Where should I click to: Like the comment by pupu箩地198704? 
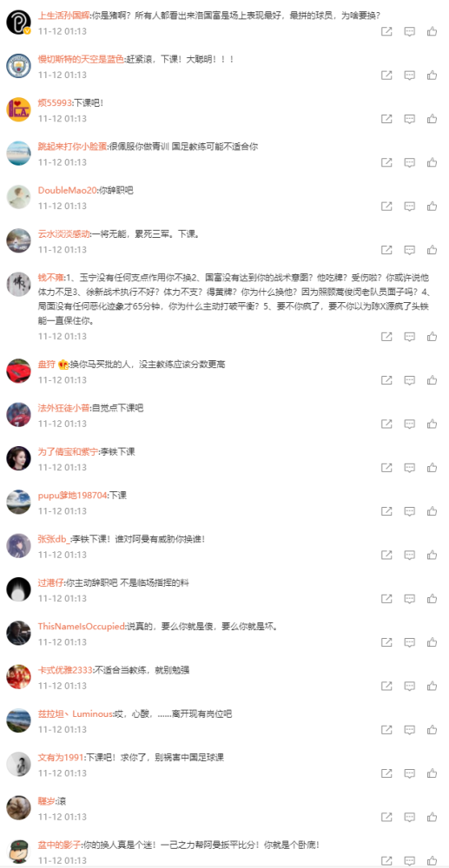pos(432,511)
